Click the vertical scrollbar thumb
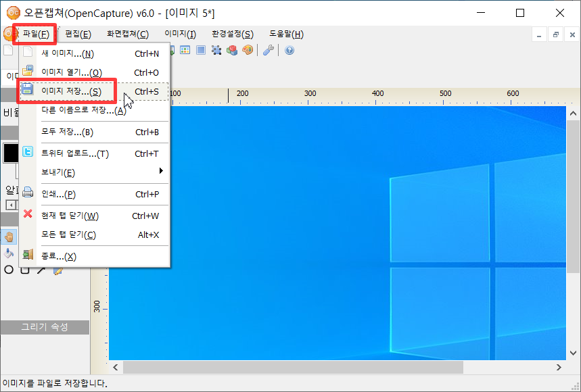The image size is (581, 392). coord(573,197)
